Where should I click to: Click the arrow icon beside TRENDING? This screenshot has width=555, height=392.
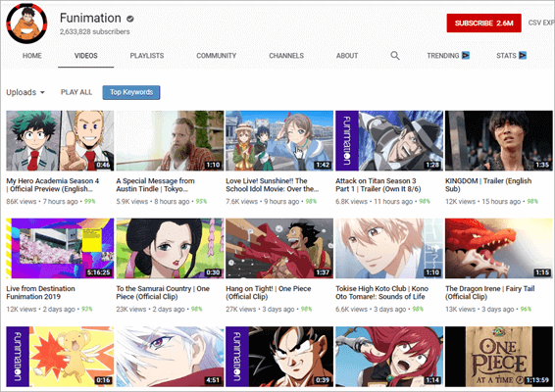(x=466, y=56)
